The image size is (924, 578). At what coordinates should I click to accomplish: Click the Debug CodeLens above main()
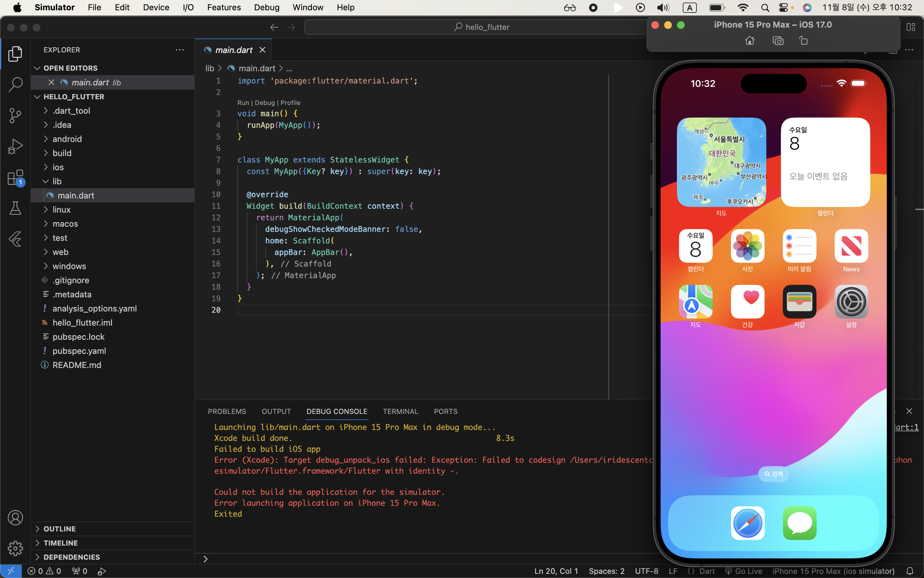point(265,102)
